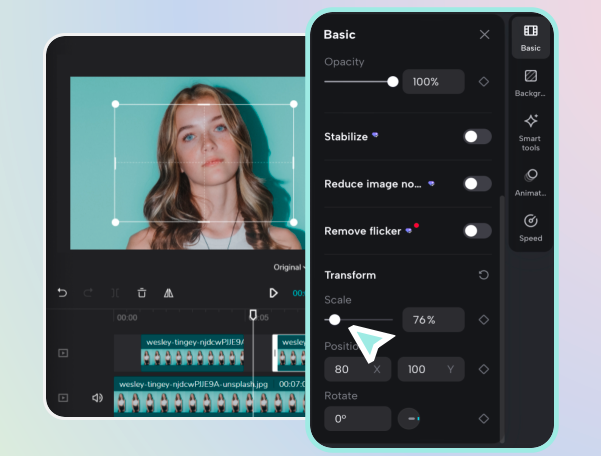This screenshot has width=601, height=456.
Task: Click the top-right crop handle in preview
Action: point(294,104)
